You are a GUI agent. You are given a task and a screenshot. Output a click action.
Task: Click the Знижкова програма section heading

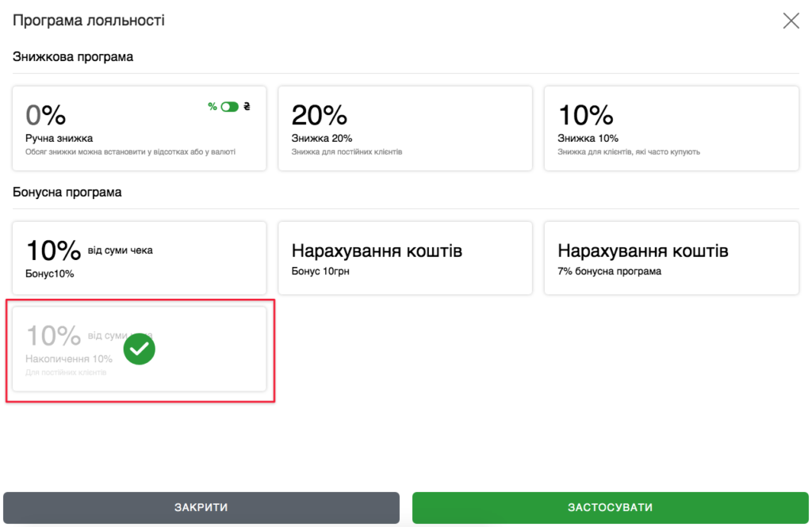pos(73,57)
